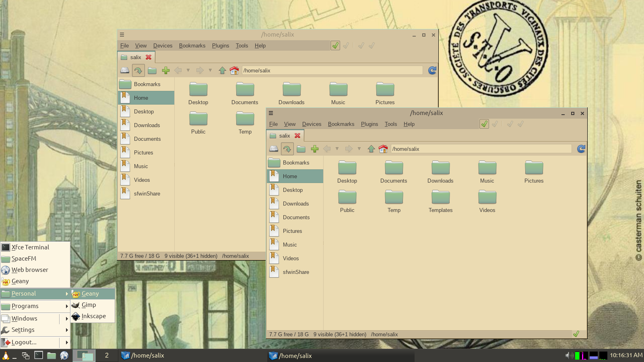Click window menu hamburger icon of front window
Image resolution: width=644 pixels, height=362 pixels.
pyautogui.click(x=271, y=113)
